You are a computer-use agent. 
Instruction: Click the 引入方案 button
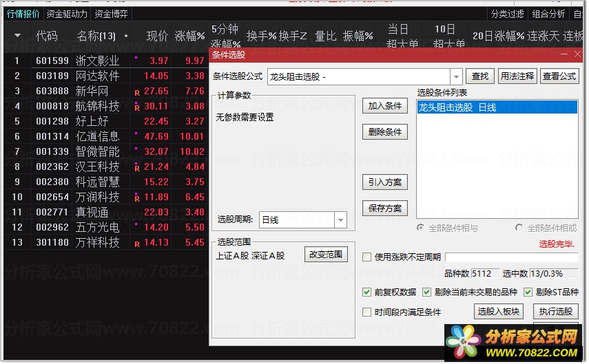[x=385, y=182]
